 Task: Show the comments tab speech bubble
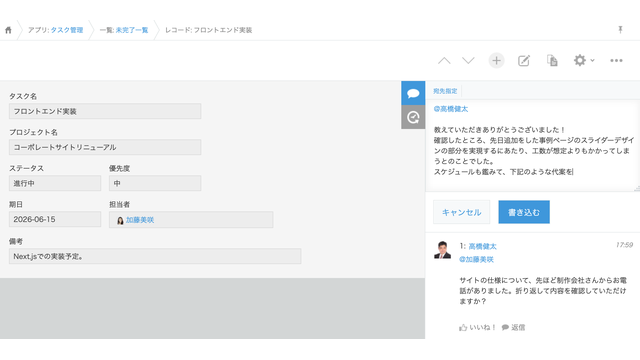pos(413,93)
